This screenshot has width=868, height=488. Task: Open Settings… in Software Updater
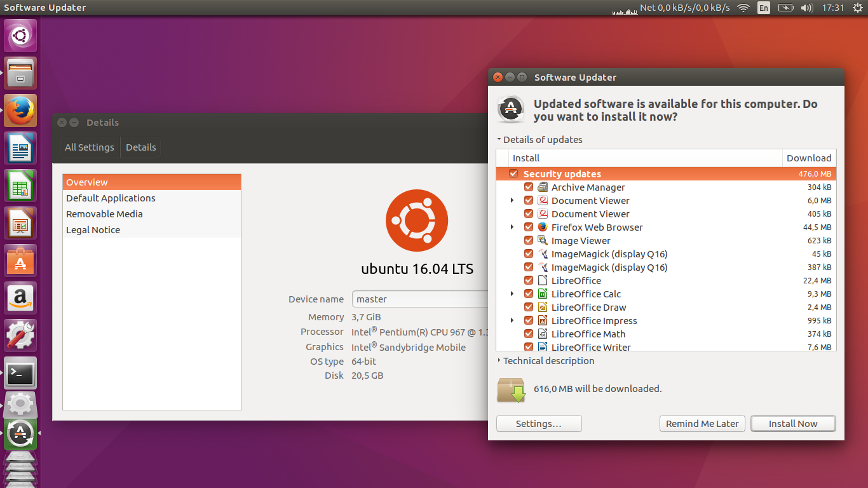539,424
